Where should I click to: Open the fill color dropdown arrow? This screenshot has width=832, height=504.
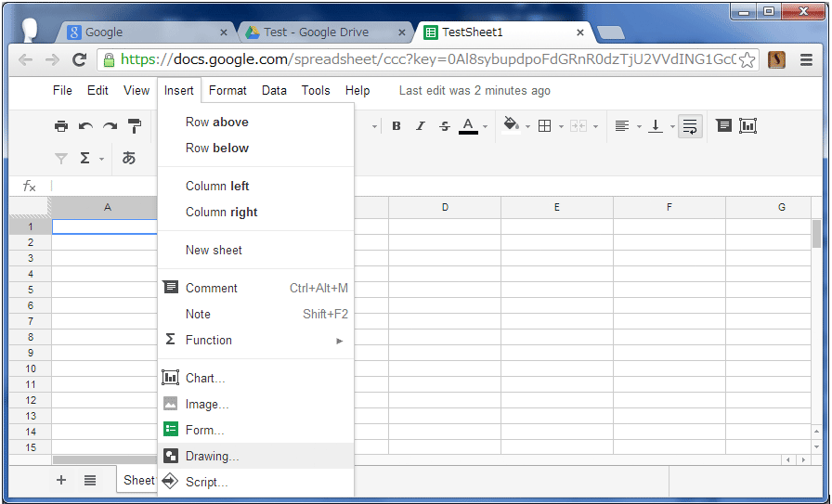(x=527, y=127)
